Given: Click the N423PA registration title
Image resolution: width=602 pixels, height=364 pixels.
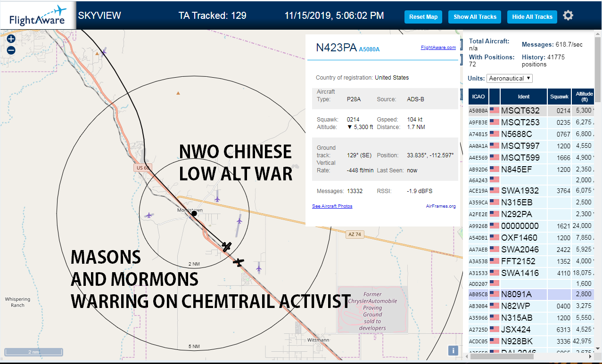Looking at the screenshot, I should (x=336, y=48).
